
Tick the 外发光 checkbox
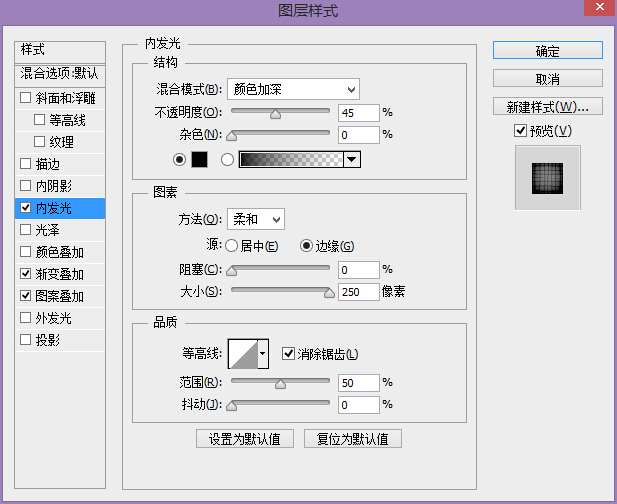pos(26,318)
